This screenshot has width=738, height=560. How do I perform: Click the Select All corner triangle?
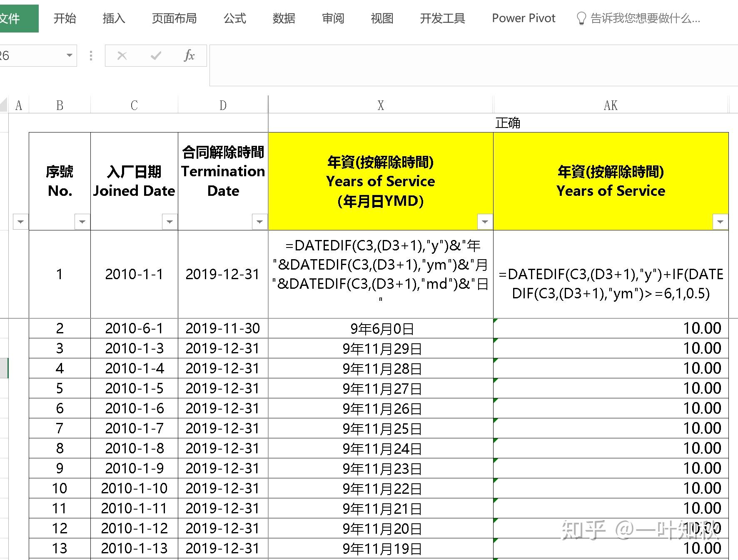tap(4, 105)
